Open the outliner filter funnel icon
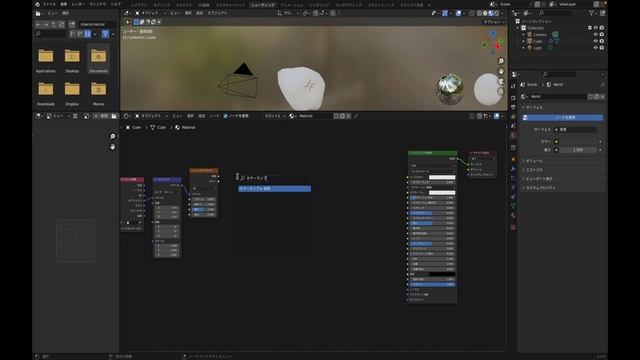 pyautogui.click(x=591, y=13)
